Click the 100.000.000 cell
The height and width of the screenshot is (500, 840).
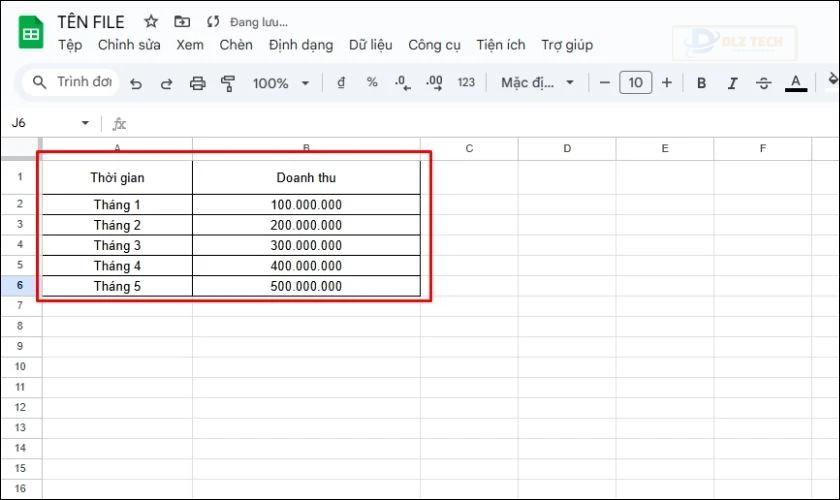pyautogui.click(x=306, y=205)
